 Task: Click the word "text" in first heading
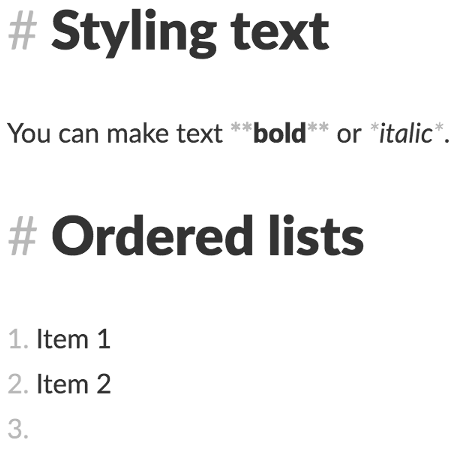280,31
